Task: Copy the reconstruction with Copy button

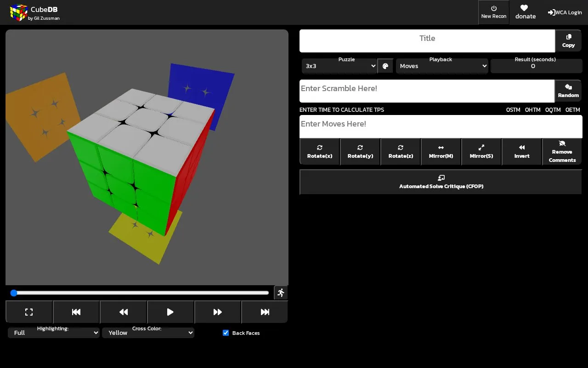Action: tap(568, 41)
